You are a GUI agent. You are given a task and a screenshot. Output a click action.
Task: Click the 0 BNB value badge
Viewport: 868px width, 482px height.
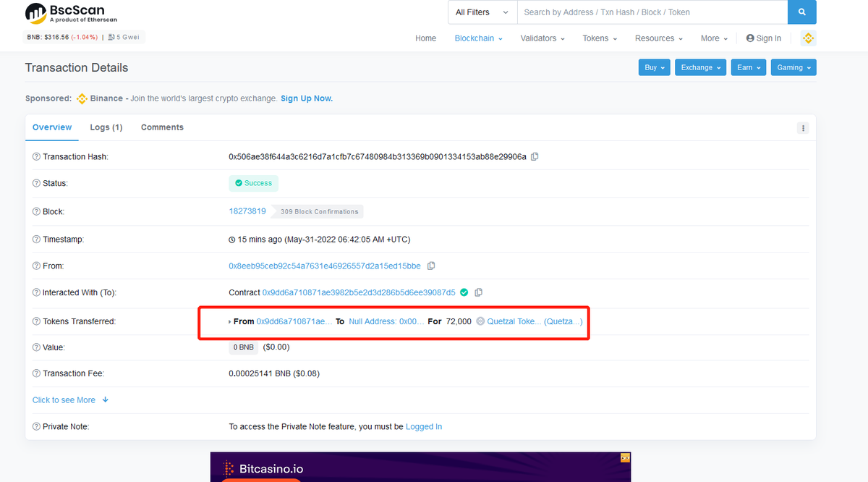coord(243,347)
